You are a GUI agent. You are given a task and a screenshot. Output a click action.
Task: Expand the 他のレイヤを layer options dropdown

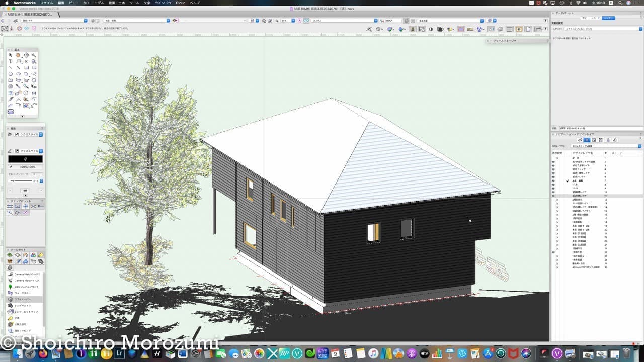point(606,146)
